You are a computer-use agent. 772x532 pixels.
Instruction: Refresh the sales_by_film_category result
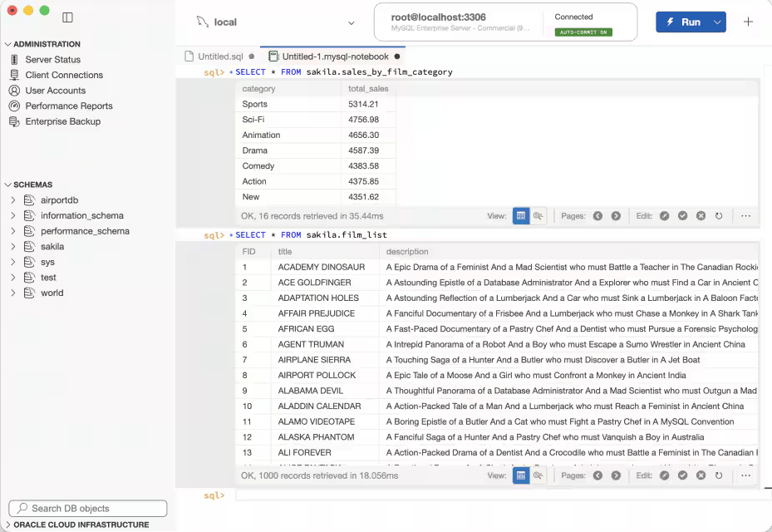click(719, 216)
